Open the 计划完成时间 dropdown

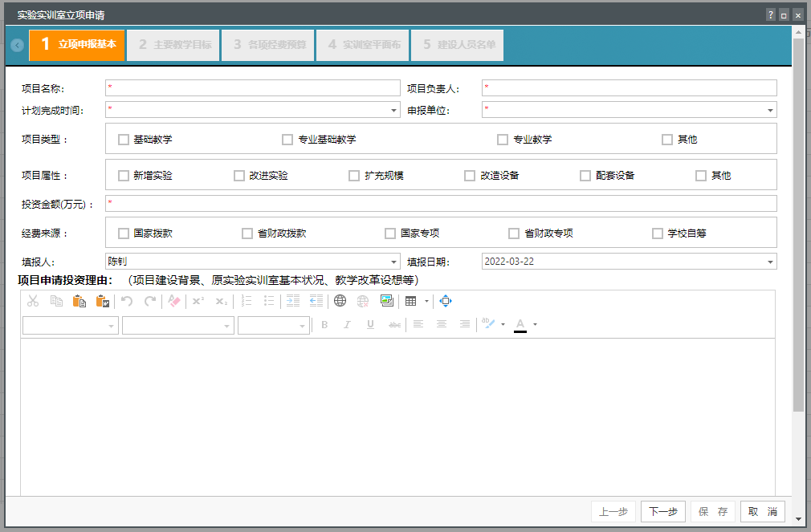pyautogui.click(x=394, y=110)
